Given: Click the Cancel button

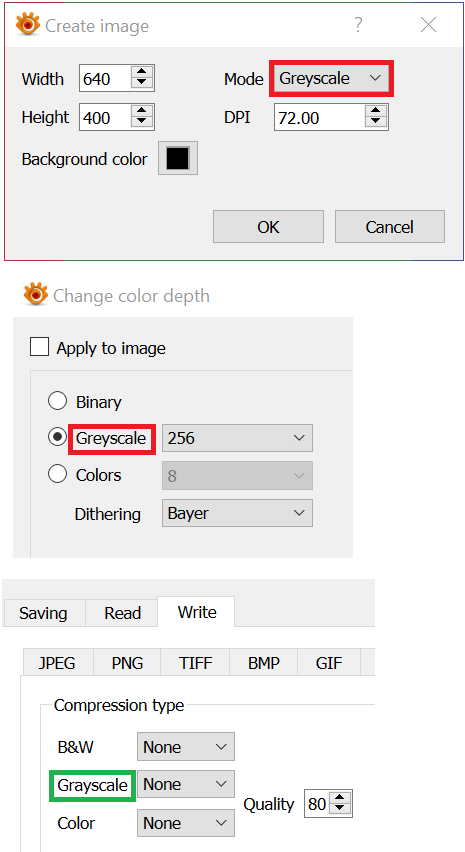Looking at the screenshot, I should (x=389, y=227).
